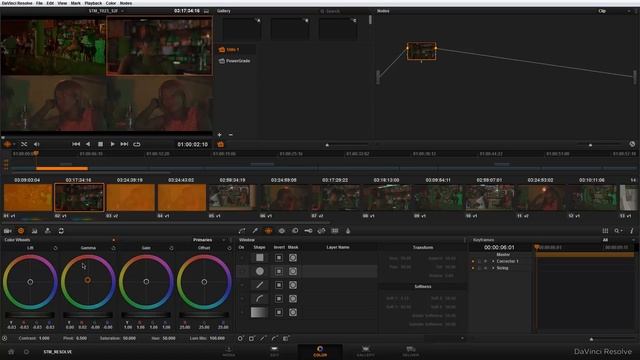
Task: Toggle Invert for the square window
Action: click(279, 258)
